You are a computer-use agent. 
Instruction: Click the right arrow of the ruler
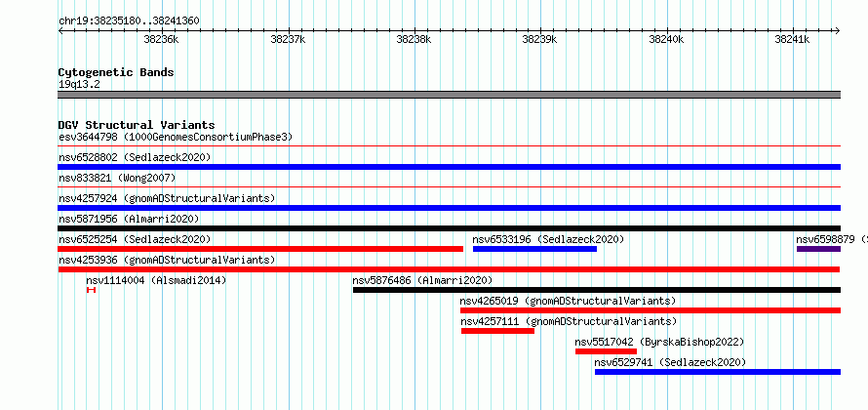838,30
